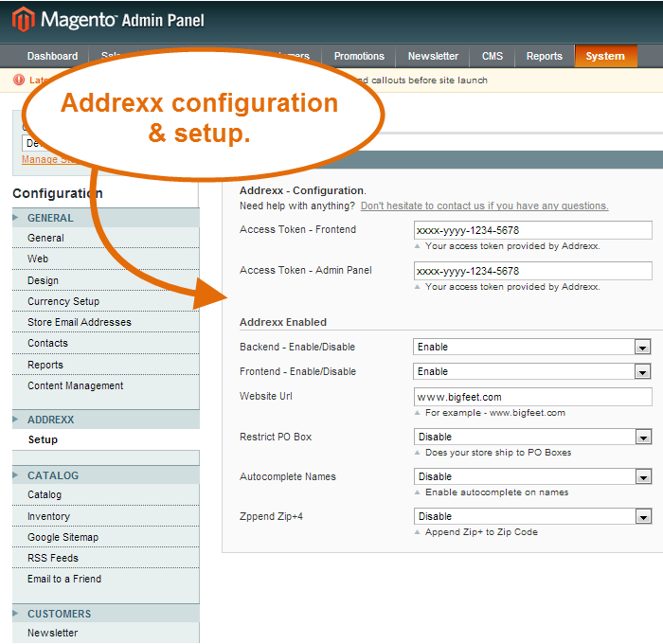Collapse the CATALOG section arrow
Screen dimensions: 663x644
15,474
